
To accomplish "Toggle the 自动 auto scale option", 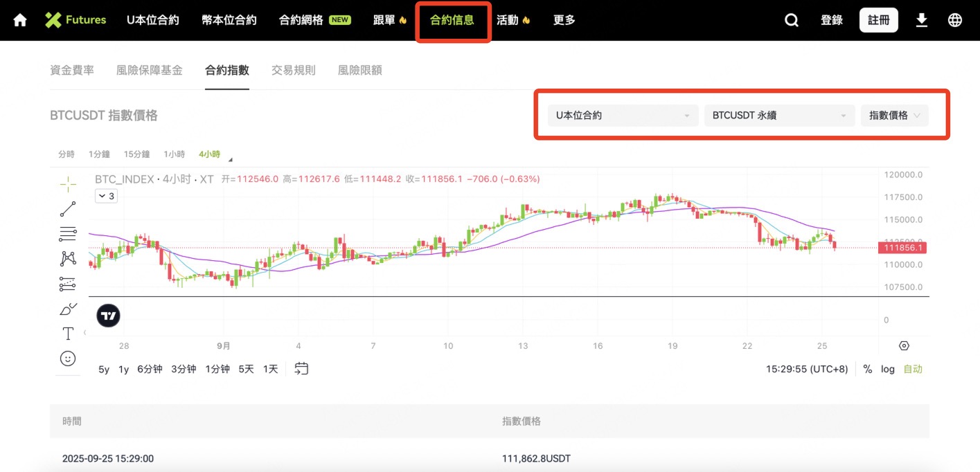I will [x=913, y=369].
